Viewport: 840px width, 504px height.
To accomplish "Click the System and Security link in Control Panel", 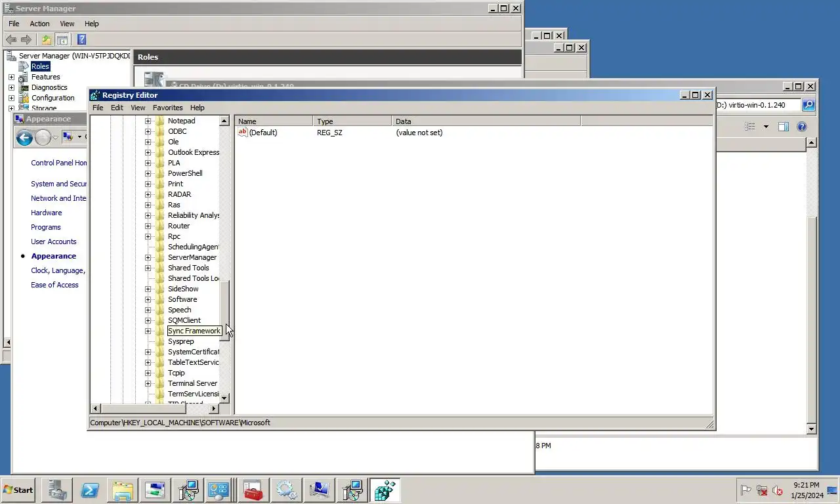I will [x=58, y=184].
